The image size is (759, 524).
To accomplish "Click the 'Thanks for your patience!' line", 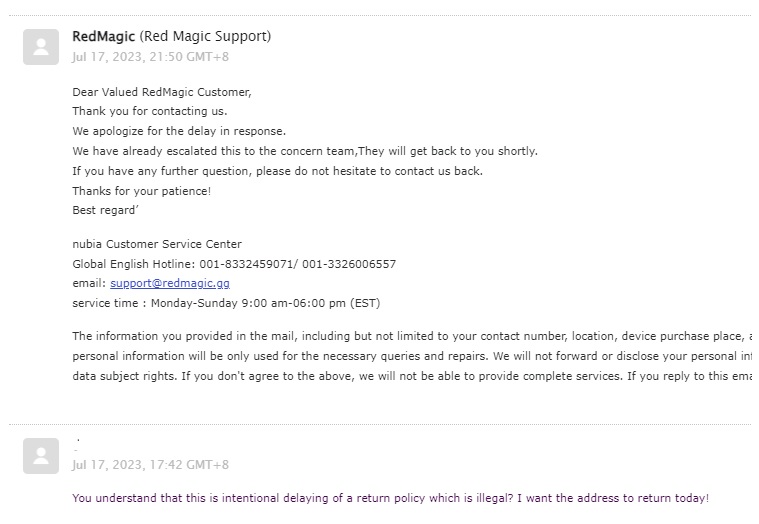I will click(142, 191).
